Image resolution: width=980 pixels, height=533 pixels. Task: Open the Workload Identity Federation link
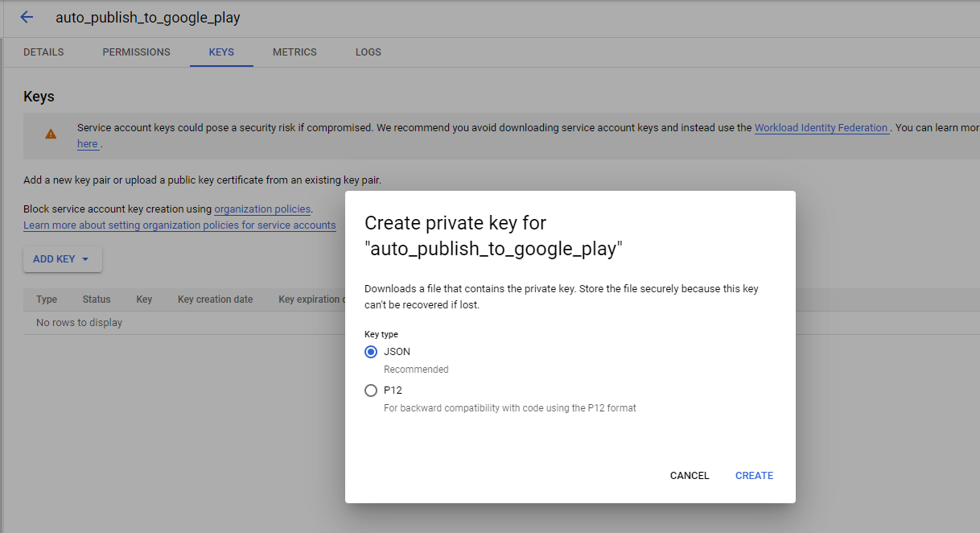[821, 127]
